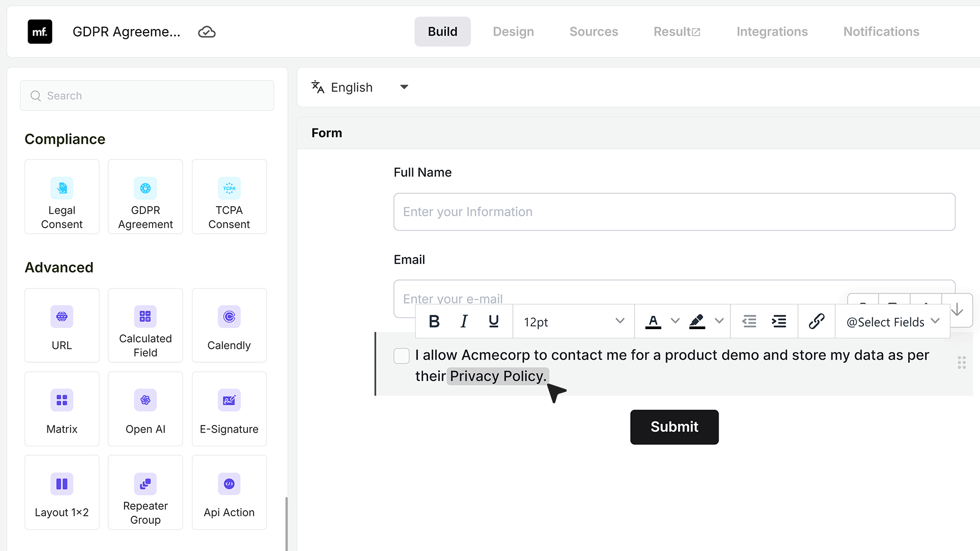
Task: Pick the text color swatch
Action: (653, 321)
